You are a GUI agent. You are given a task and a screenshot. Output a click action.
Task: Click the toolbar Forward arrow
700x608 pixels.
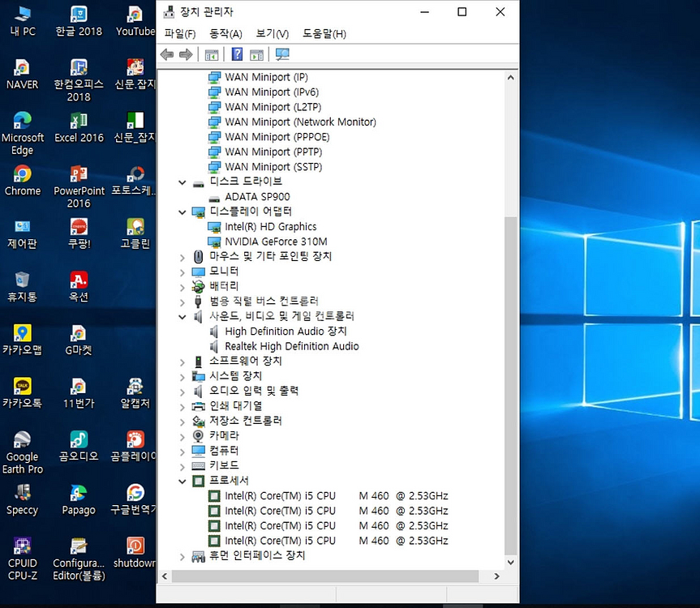(x=186, y=54)
